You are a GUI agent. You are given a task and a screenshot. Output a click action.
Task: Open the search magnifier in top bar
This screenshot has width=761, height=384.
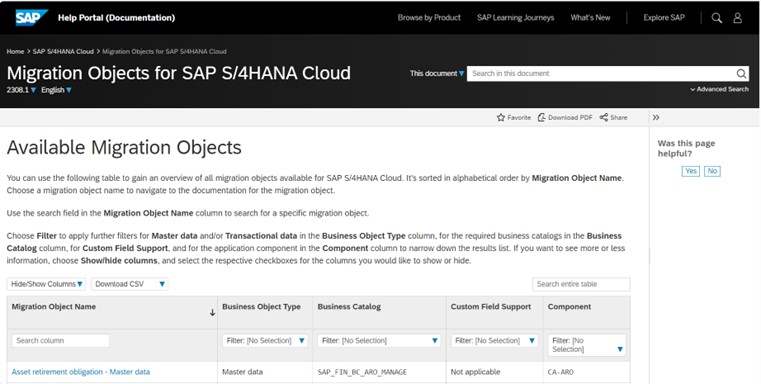pyautogui.click(x=716, y=18)
